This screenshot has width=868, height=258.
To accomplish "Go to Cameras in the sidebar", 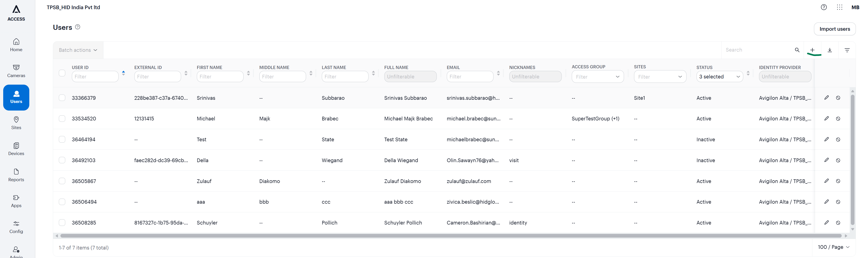I will pyautogui.click(x=16, y=71).
